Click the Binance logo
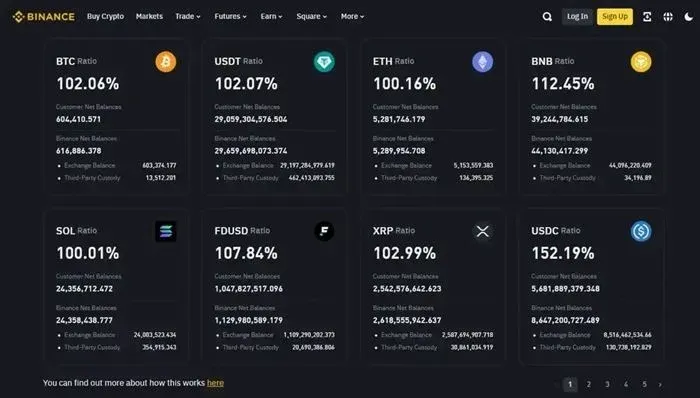This screenshot has height=398, width=700. 44,17
